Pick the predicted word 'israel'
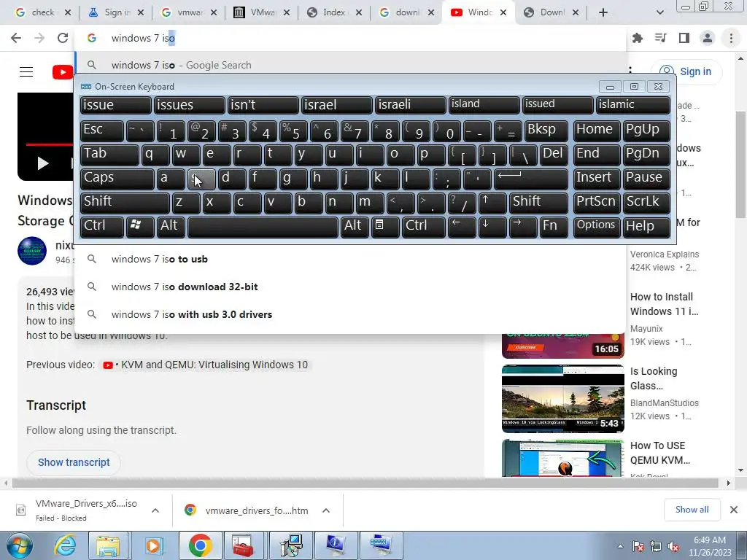 click(337, 105)
